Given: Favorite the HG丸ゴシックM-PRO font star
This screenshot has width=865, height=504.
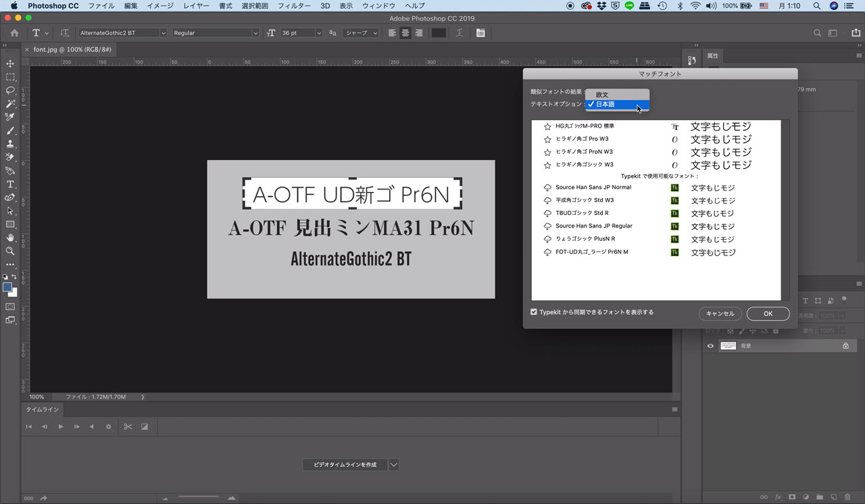Looking at the screenshot, I should pyautogui.click(x=547, y=126).
